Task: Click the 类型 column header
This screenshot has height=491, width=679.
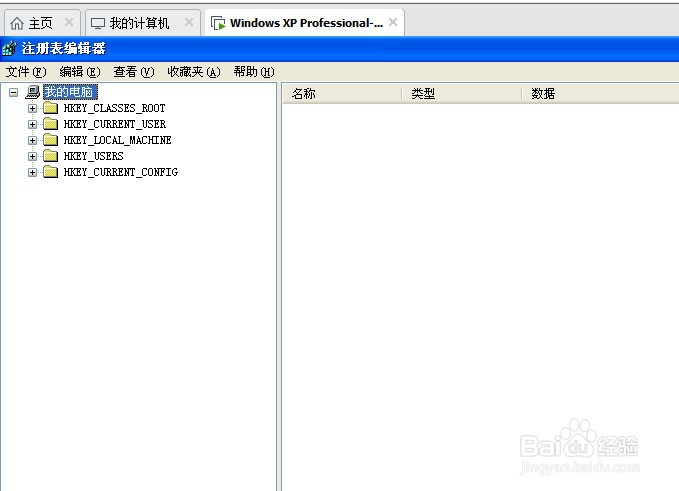Action: point(462,94)
